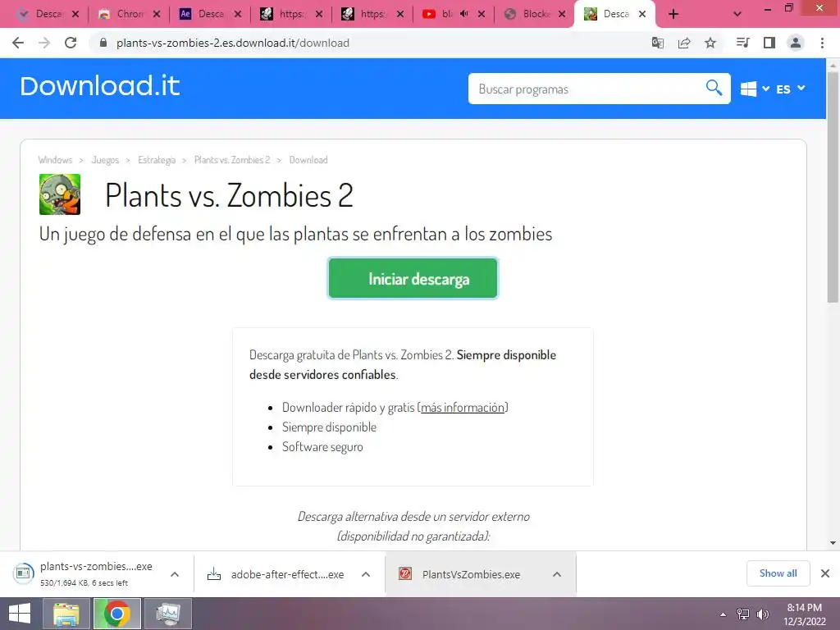Click Show all downloads
Image resolution: width=840 pixels, height=630 pixels.
(778, 573)
